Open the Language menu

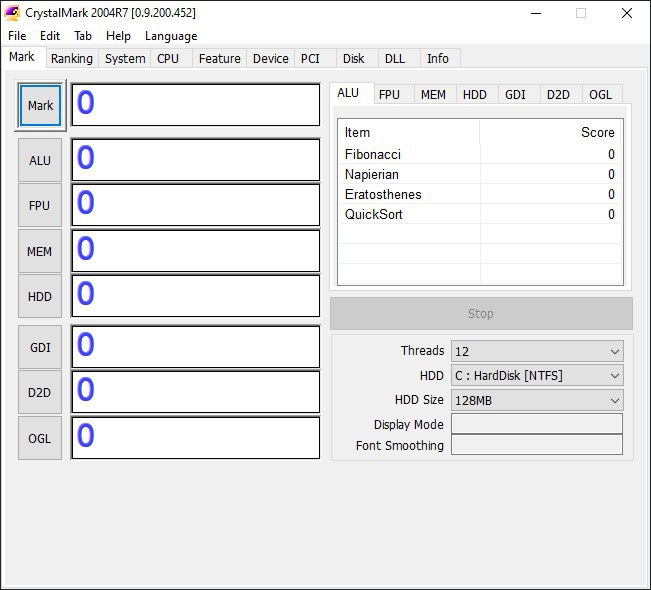tap(171, 36)
